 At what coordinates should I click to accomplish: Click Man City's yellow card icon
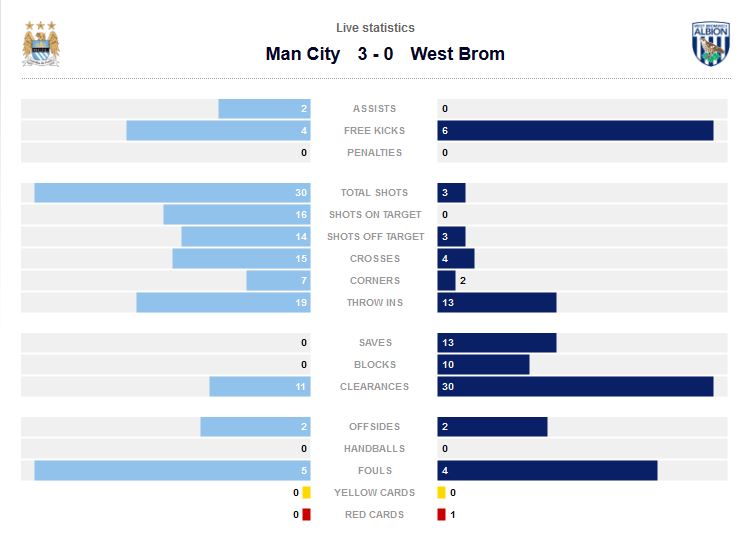coord(306,493)
